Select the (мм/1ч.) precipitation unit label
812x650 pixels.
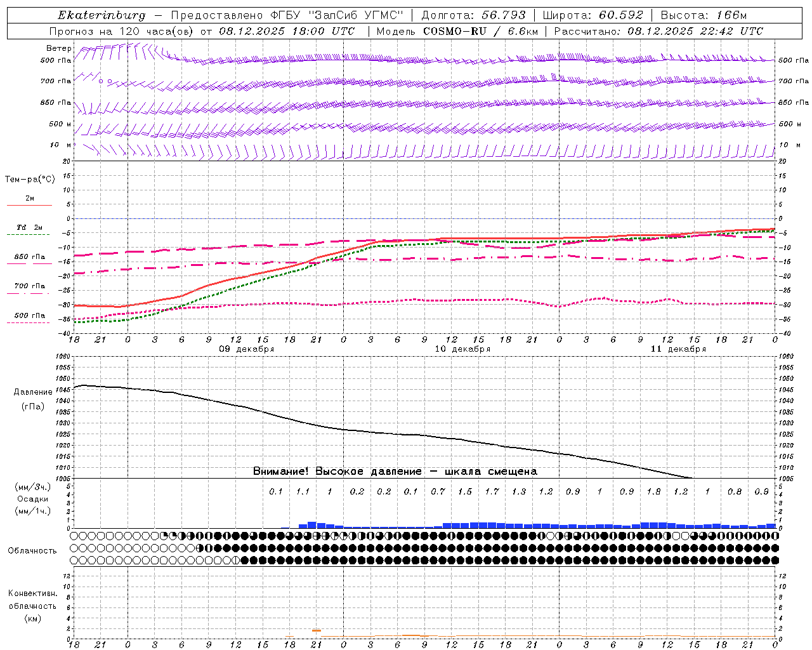click(32, 511)
